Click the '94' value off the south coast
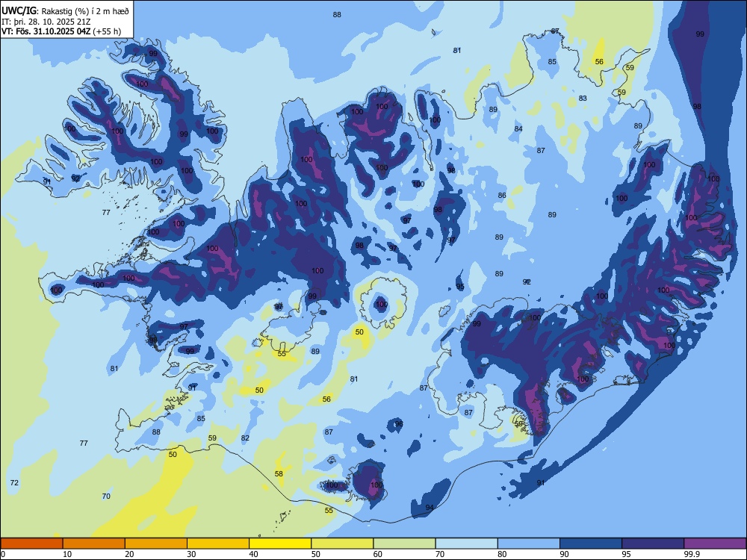This screenshot has height=560, width=747. (430, 508)
